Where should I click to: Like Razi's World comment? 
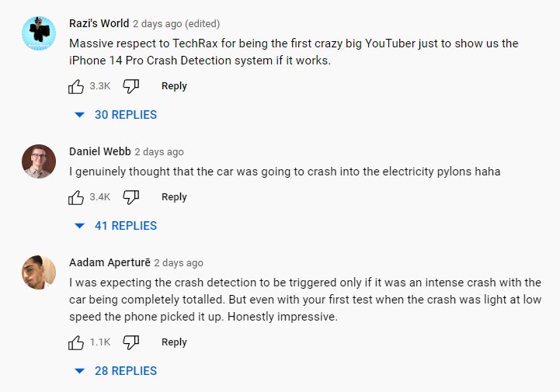point(76,86)
